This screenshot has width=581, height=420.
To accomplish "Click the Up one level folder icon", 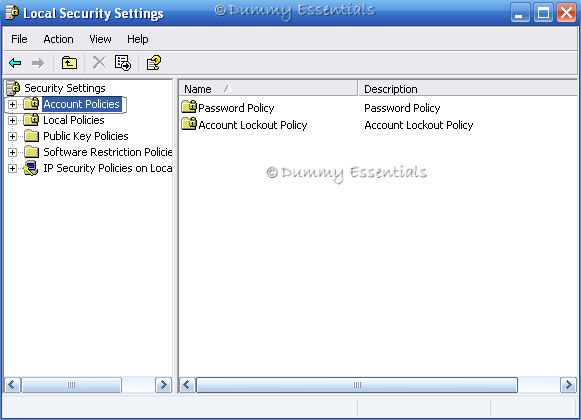I will (69, 63).
